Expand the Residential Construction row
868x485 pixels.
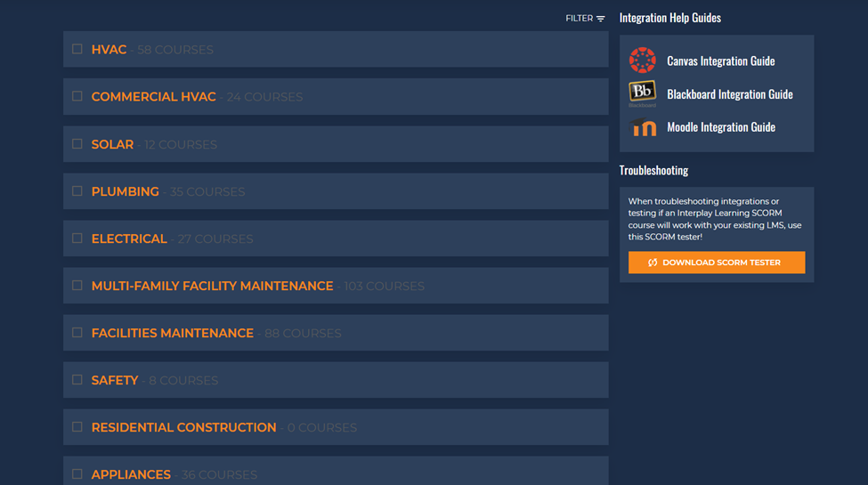pyautogui.click(x=336, y=427)
